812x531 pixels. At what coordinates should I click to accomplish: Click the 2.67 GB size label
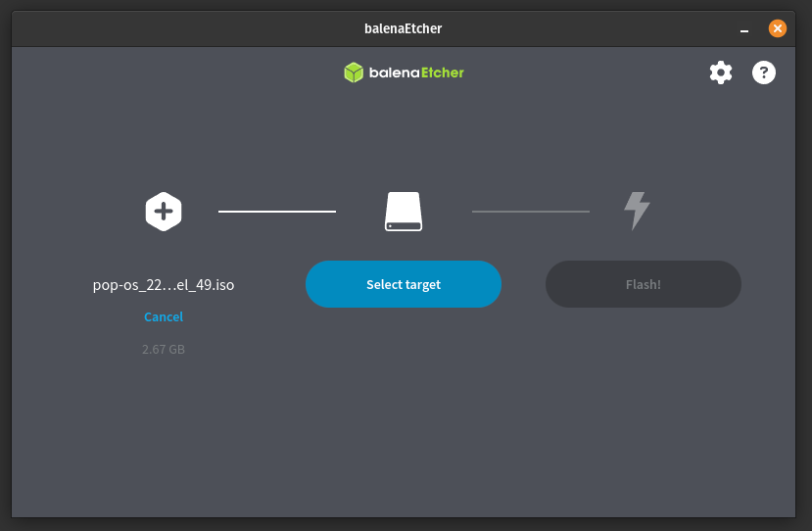coord(164,349)
